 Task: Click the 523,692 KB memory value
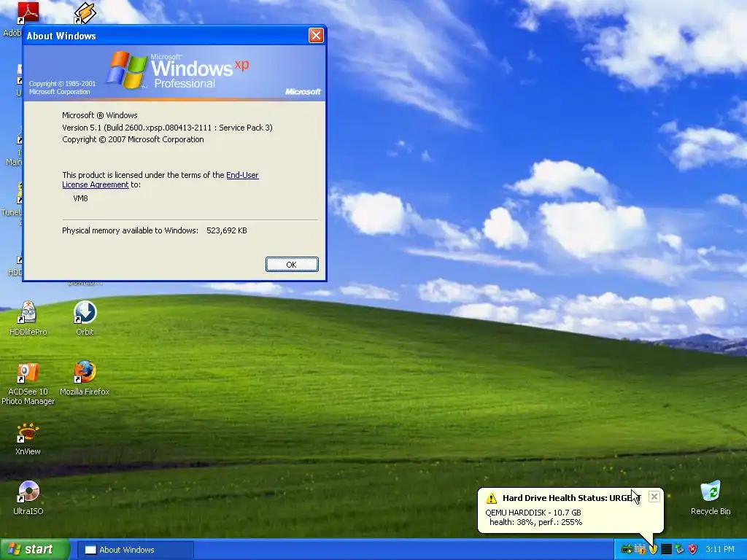227,230
